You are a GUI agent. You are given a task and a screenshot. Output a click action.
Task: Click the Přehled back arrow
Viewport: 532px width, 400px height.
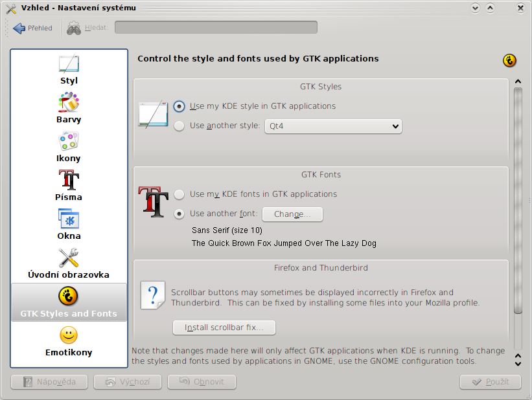pyautogui.click(x=32, y=28)
